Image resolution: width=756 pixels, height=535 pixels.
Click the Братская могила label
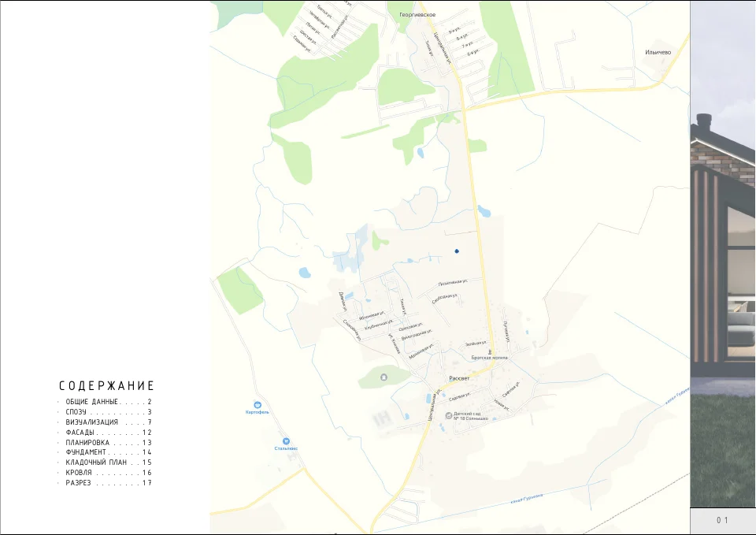click(489, 358)
